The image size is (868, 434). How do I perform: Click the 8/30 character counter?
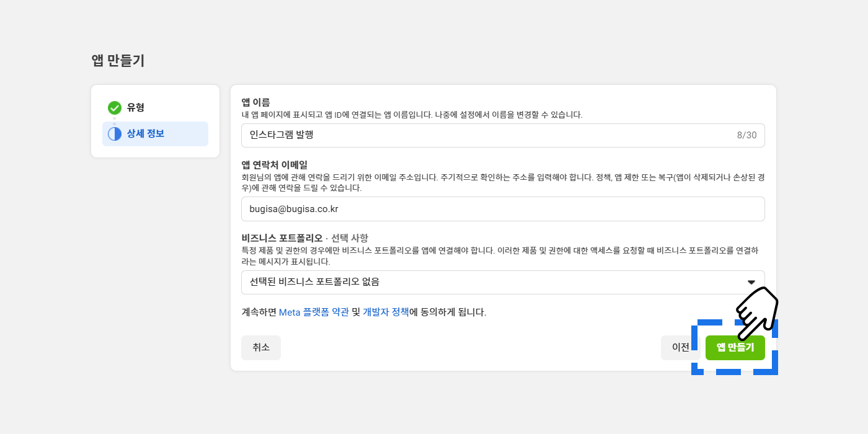point(746,135)
